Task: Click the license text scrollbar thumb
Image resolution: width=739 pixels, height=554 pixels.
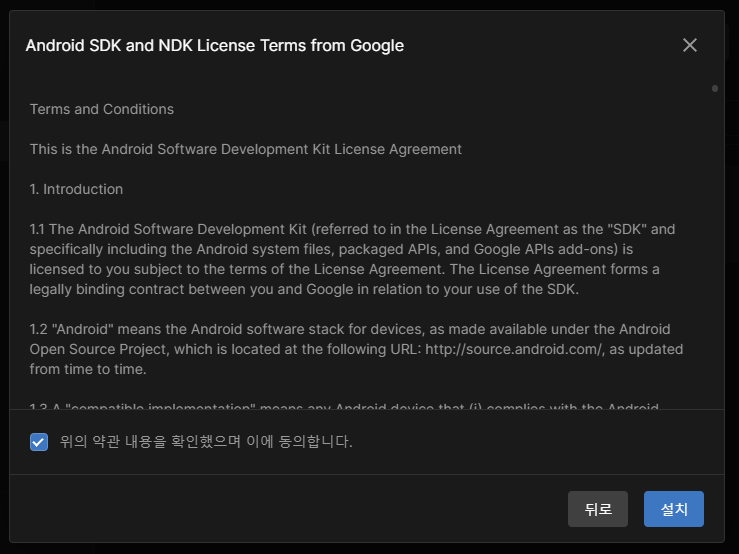Action: (x=714, y=89)
